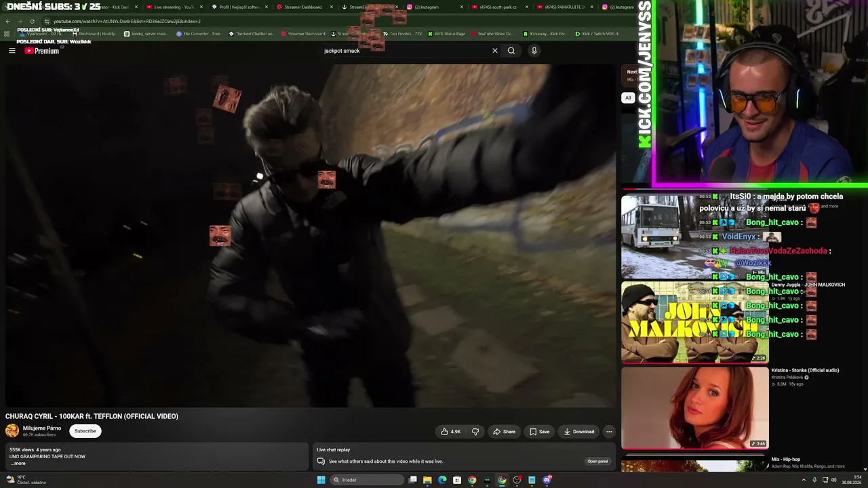
Task: Open the Windows Start menu
Action: click(321, 480)
